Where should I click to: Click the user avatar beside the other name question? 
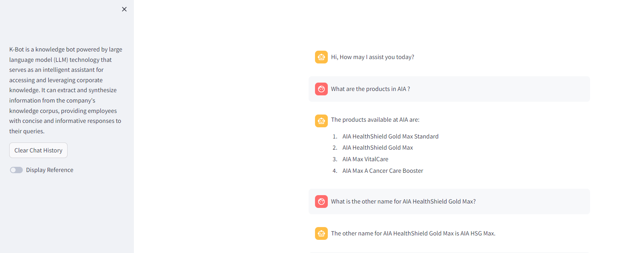click(321, 202)
